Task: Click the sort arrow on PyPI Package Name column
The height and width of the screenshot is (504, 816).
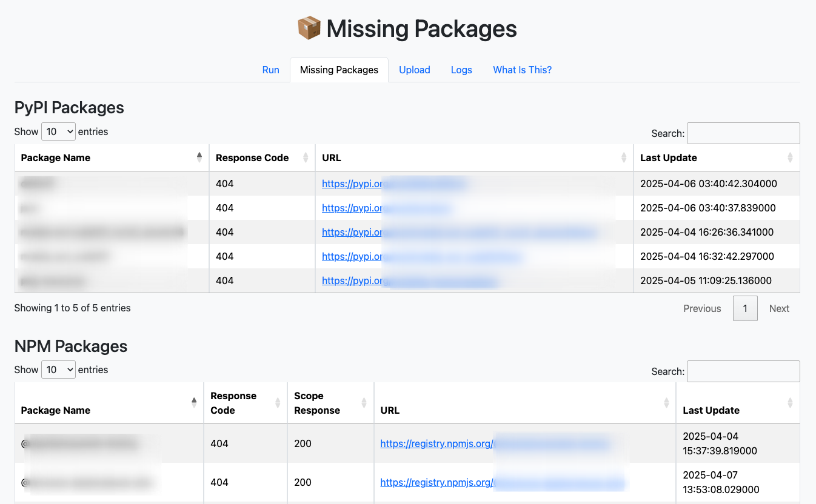Action: click(x=199, y=157)
